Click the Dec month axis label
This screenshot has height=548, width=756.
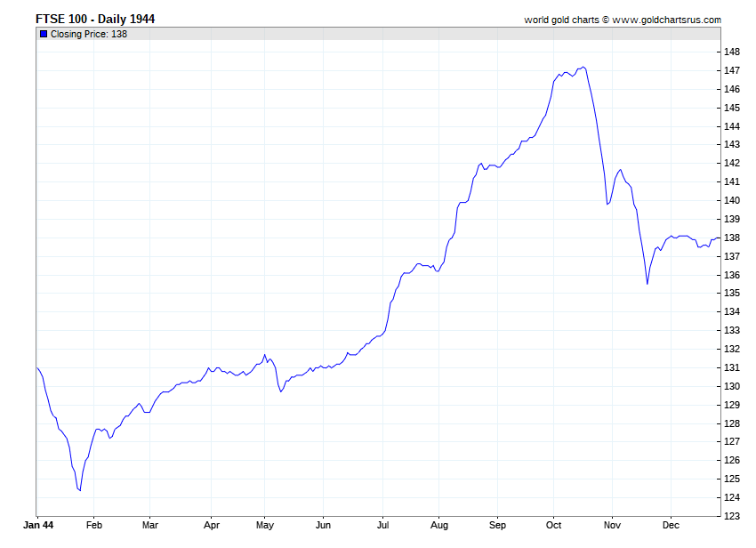tap(671, 525)
